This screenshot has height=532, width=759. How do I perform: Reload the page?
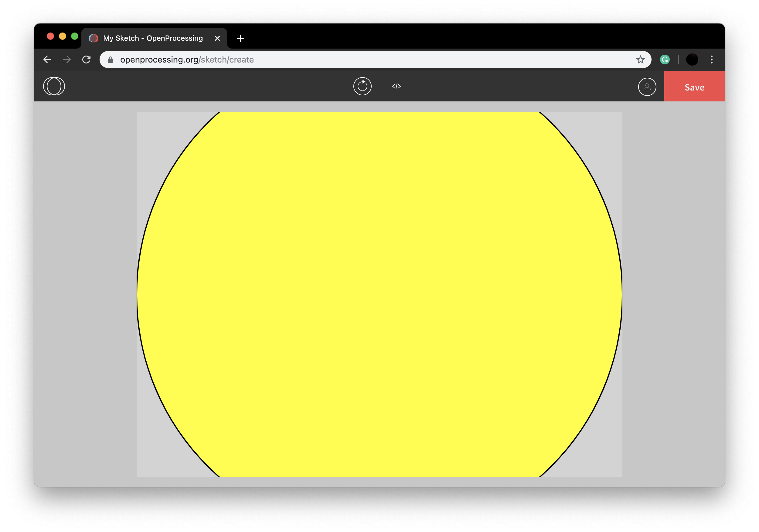pos(86,60)
